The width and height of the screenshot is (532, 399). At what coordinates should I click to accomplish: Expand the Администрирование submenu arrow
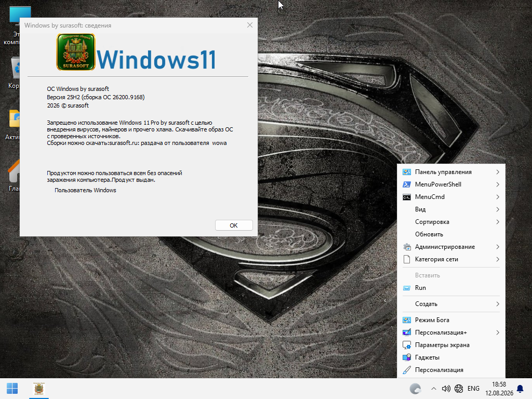(497, 247)
